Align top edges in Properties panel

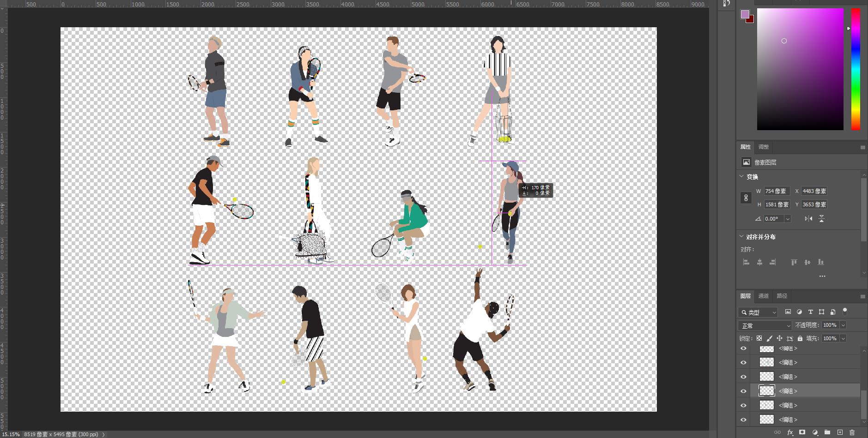(794, 262)
